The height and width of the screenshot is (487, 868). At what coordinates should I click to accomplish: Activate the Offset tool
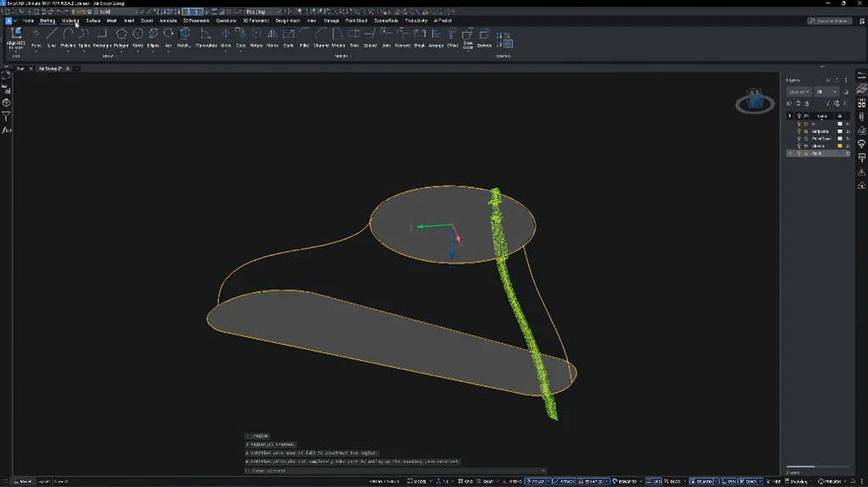pyautogui.click(x=453, y=37)
